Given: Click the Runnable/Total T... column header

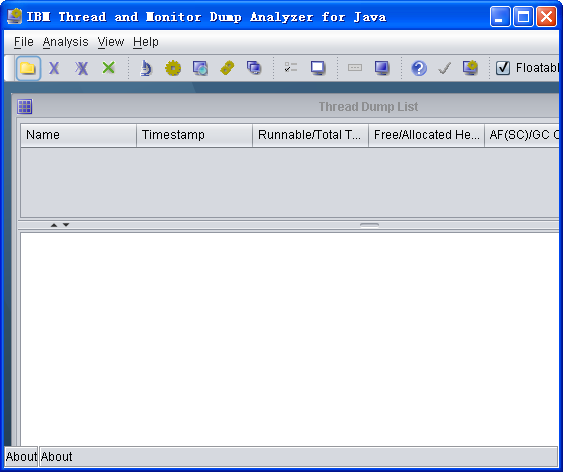Looking at the screenshot, I should point(310,135).
